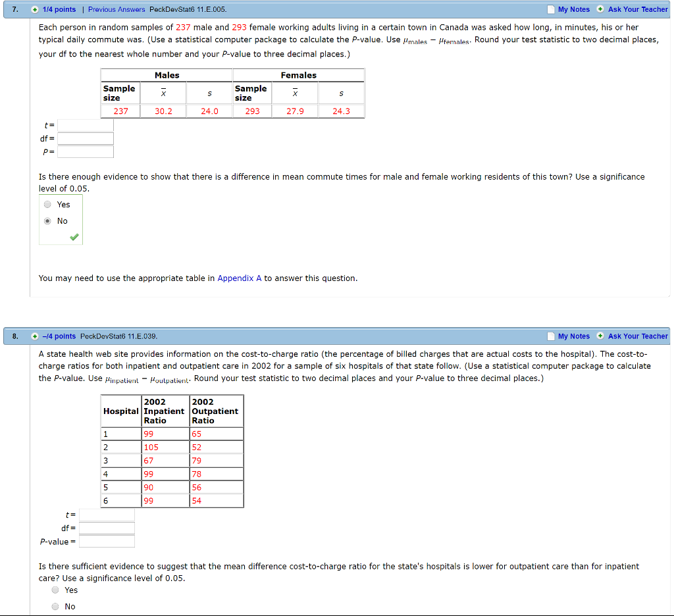This screenshot has width=674, height=616.
Task: Click Ask Your Teacher plus icon, question 7
Action: [x=600, y=9]
